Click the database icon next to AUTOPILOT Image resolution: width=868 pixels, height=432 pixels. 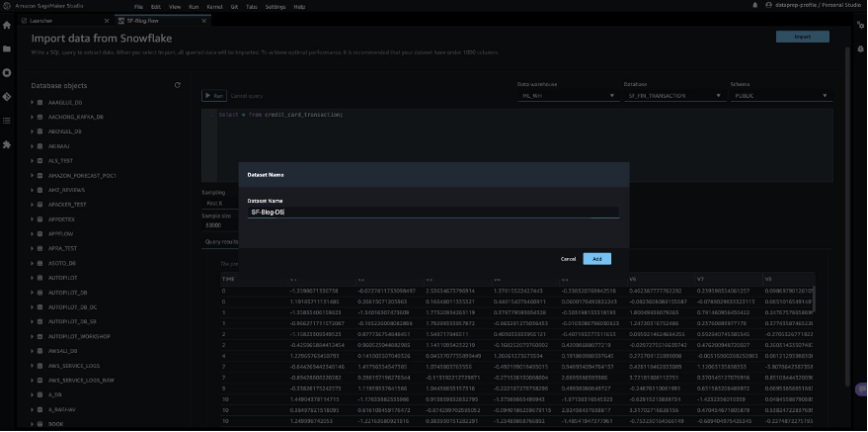point(39,278)
